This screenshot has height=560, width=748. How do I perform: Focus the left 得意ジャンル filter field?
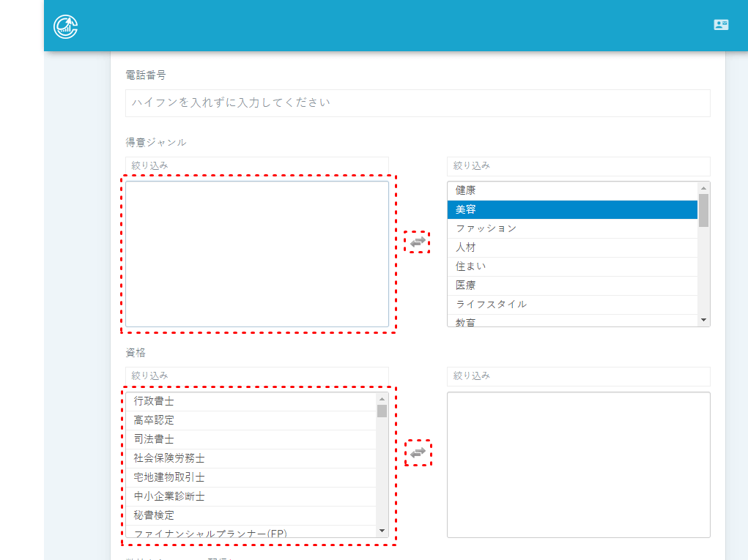256,165
